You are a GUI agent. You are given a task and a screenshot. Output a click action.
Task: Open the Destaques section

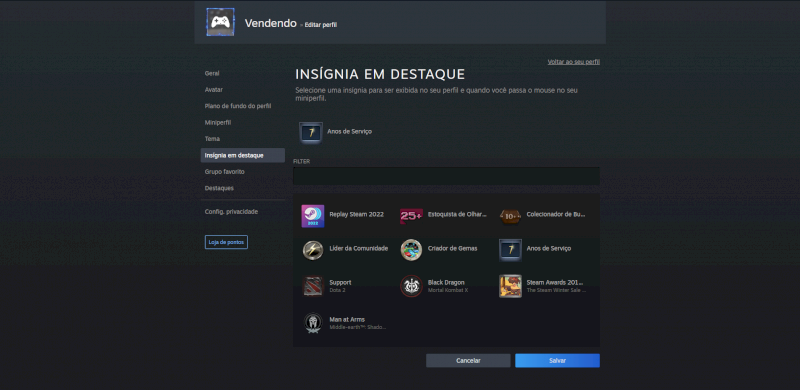[x=219, y=188]
